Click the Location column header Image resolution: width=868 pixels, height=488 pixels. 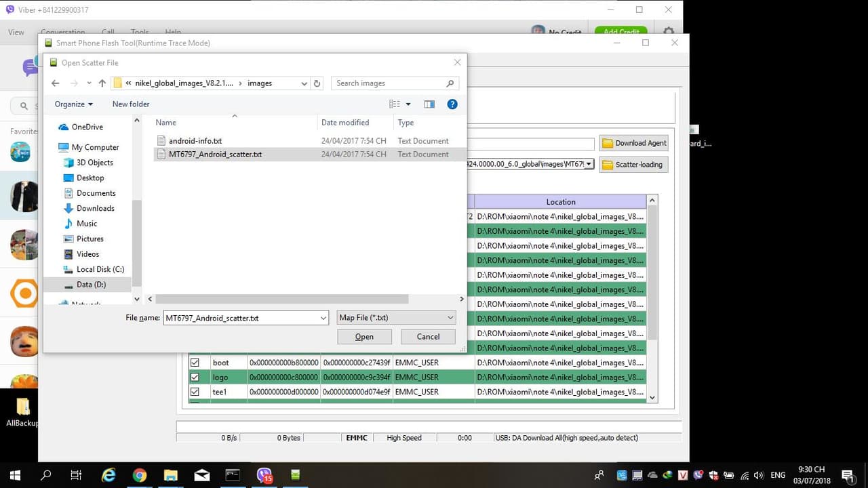pos(561,202)
